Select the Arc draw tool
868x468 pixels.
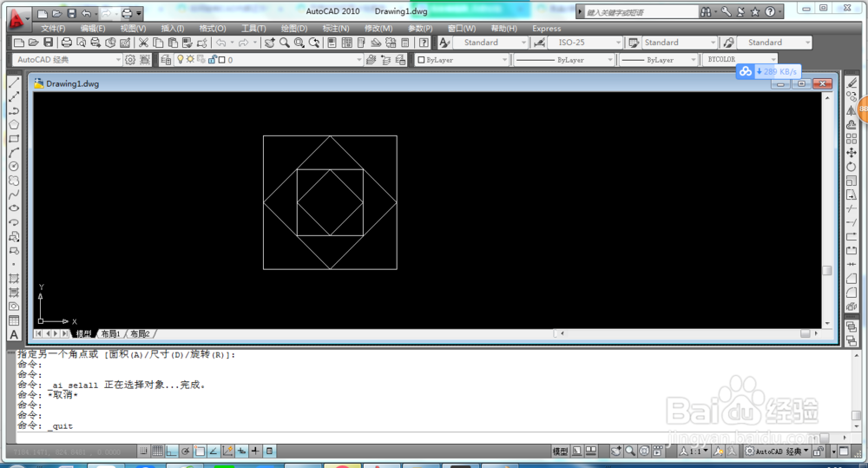click(14, 152)
